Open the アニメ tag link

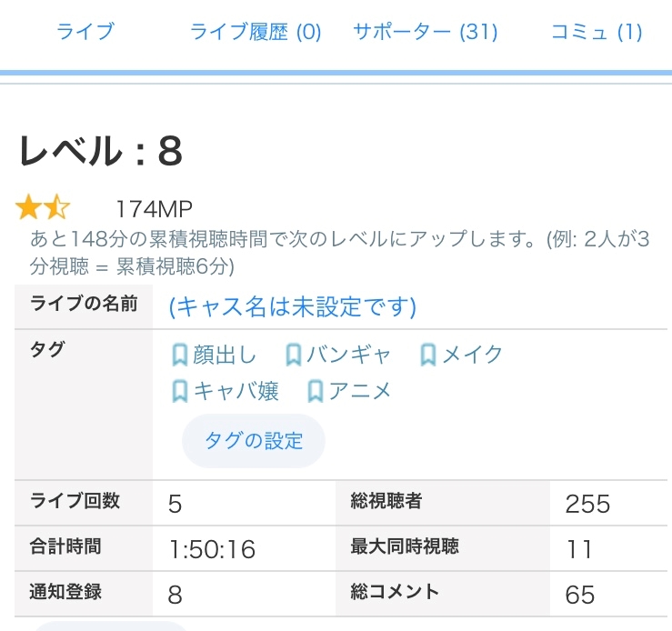359,391
